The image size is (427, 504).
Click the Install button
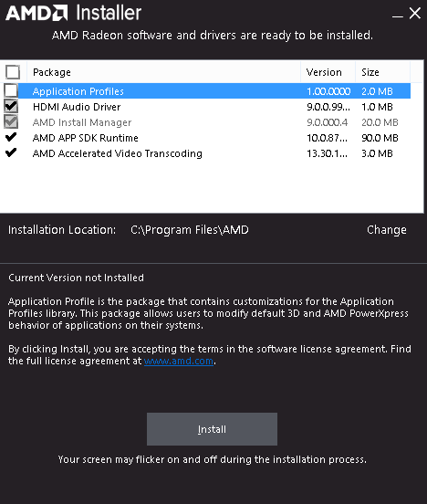212,429
